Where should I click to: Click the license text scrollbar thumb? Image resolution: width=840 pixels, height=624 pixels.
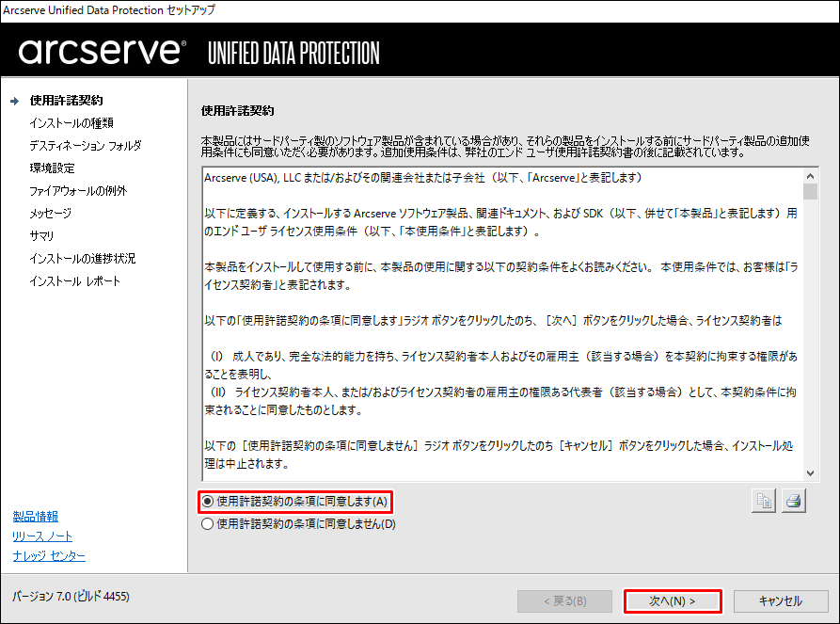[x=810, y=191]
